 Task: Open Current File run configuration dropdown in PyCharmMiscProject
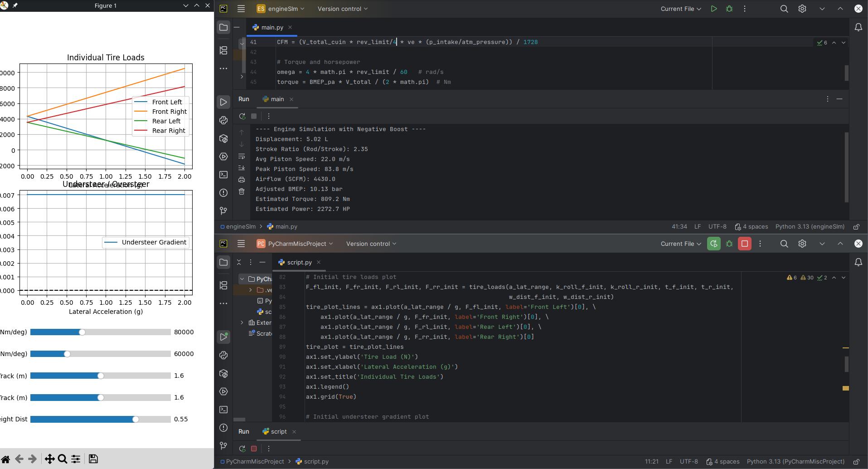pos(681,244)
